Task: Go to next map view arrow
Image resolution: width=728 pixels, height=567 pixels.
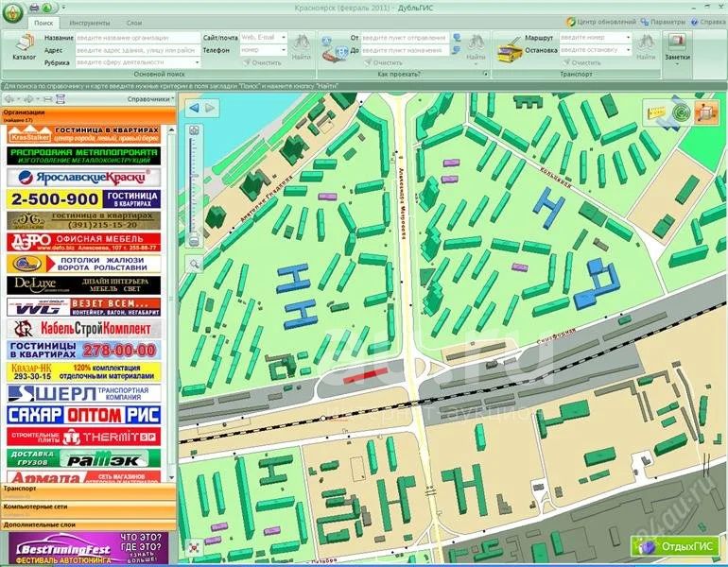Action: point(210,108)
